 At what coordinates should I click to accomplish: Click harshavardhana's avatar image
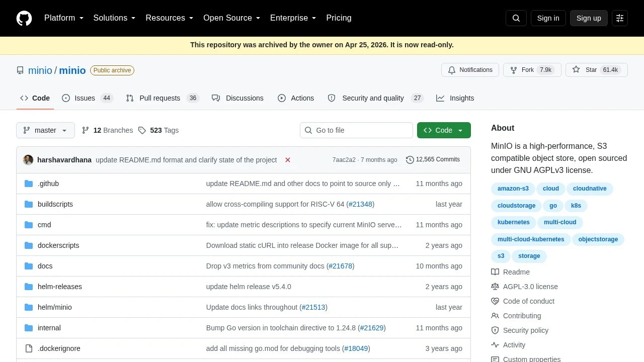[28, 160]
